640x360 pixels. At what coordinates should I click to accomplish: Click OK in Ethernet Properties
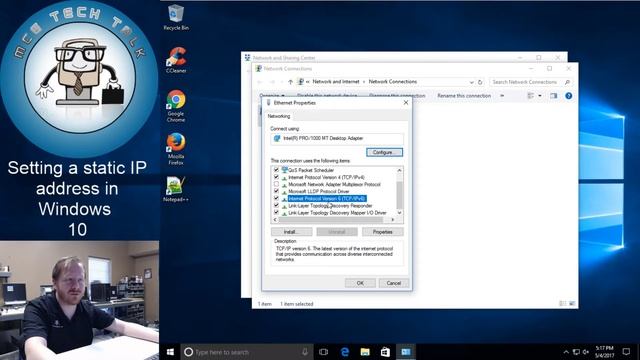360,283
